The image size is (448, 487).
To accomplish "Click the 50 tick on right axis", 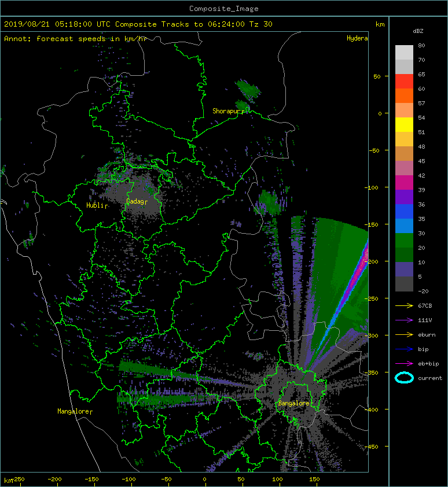I will click(x=377, y=76).
